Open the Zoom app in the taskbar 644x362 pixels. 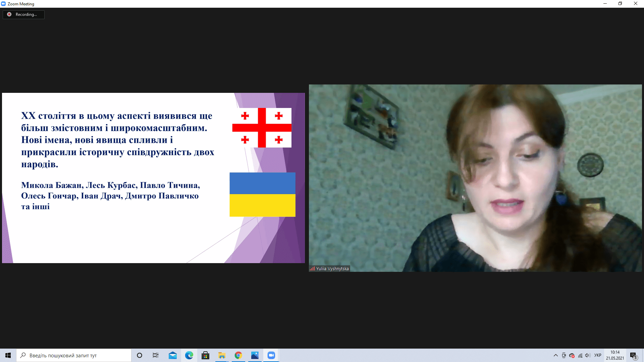coord(271,355)
